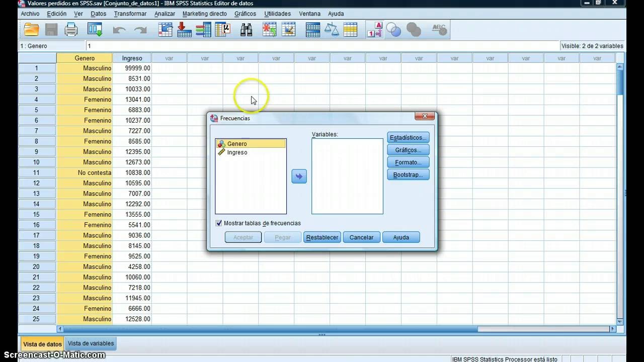Viewport: 644px width, 362px height.
Task: Recall recently used dialogs toolbar icon
Action: coord(95,30)
